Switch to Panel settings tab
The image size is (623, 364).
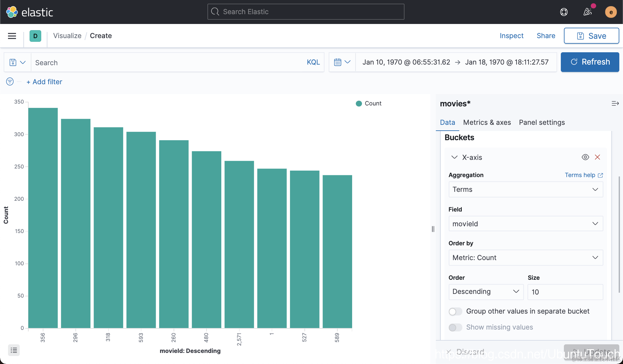[542, 122]
